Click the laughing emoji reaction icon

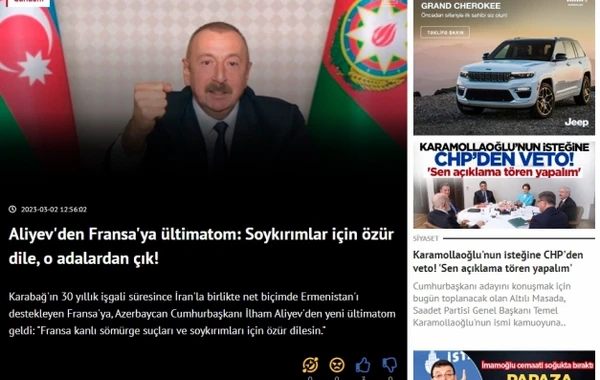click(310, 365)
